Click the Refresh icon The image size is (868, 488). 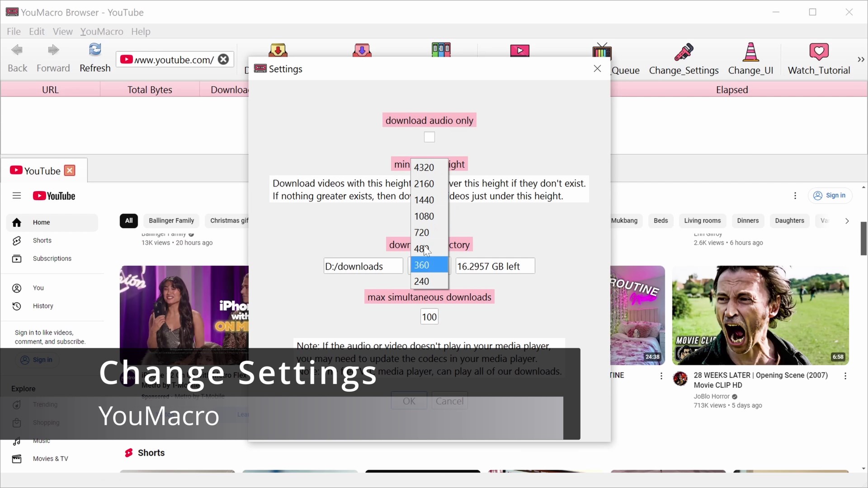(95, 50)
